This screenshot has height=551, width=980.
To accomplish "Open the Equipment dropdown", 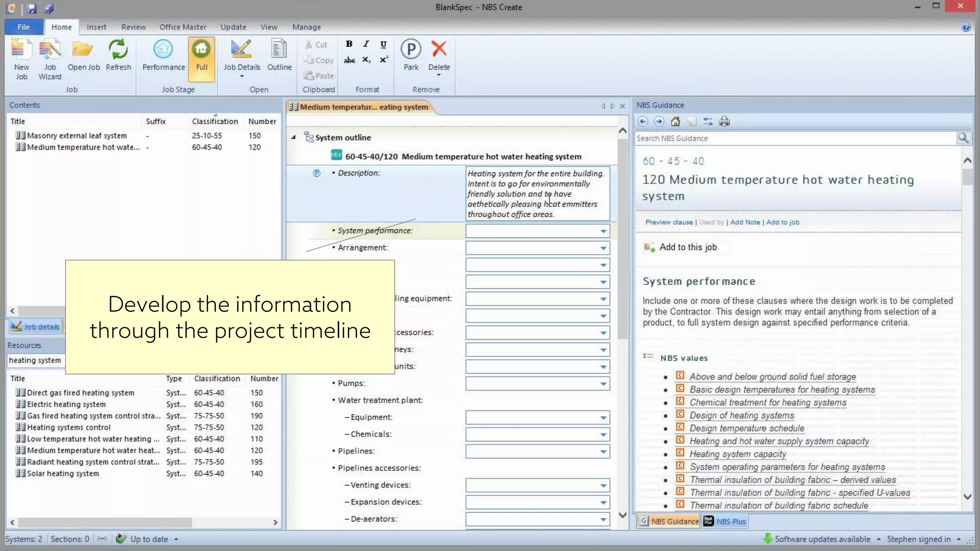I will 603,418.
